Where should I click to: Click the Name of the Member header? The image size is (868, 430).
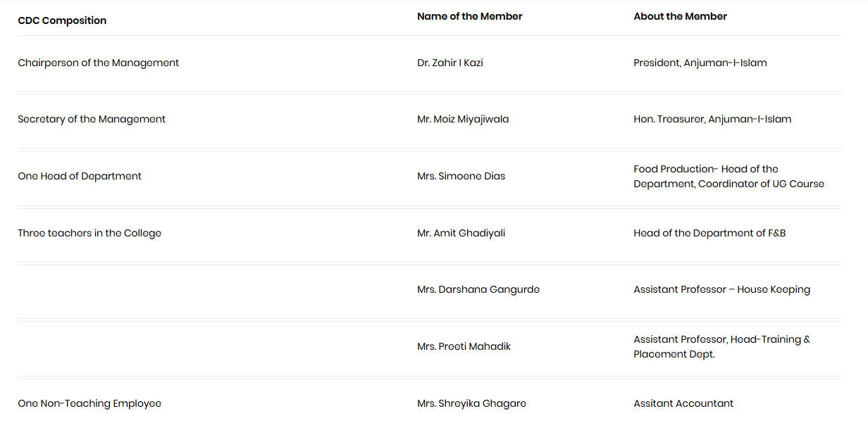469,16
